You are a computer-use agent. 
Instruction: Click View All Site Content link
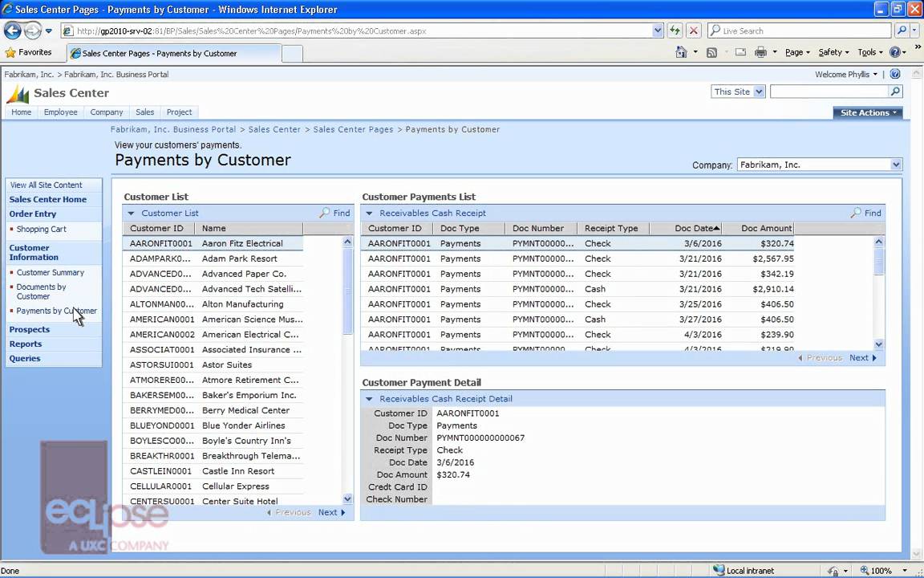coord(46,185)
